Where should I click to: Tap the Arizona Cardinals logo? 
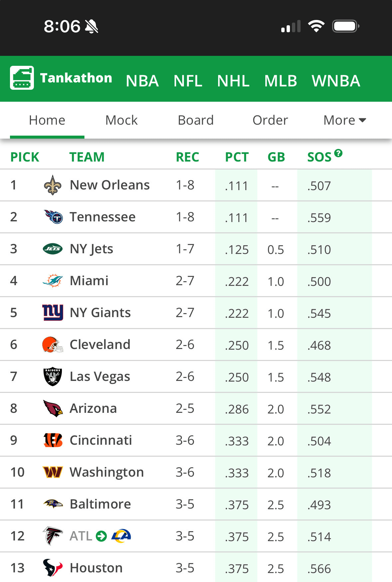[53, 408]
